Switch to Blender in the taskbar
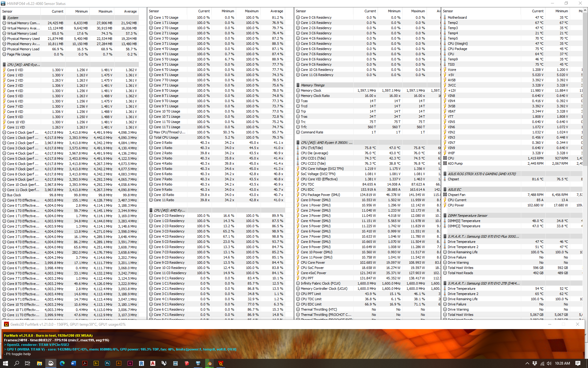This screenshot has height=368, width=588. (209, 363)
